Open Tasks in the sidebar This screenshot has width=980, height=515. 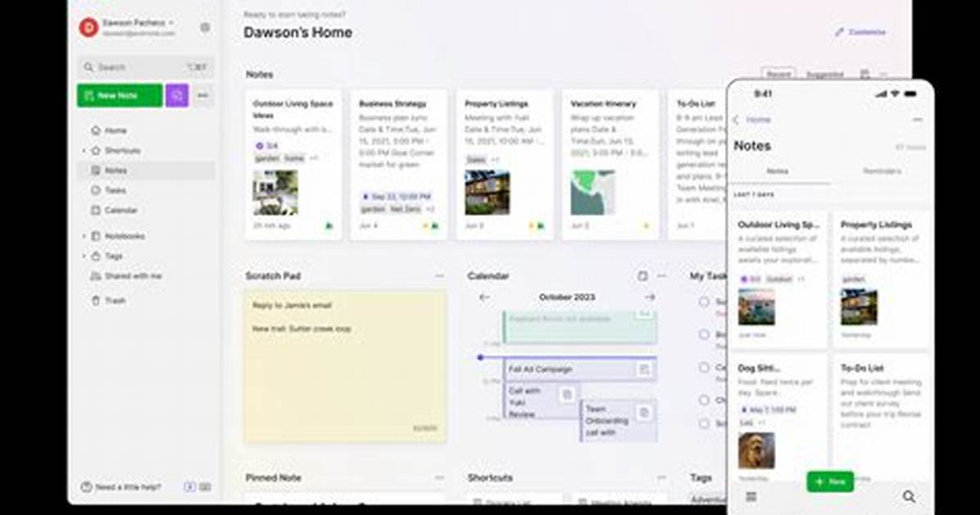[115, 190]
